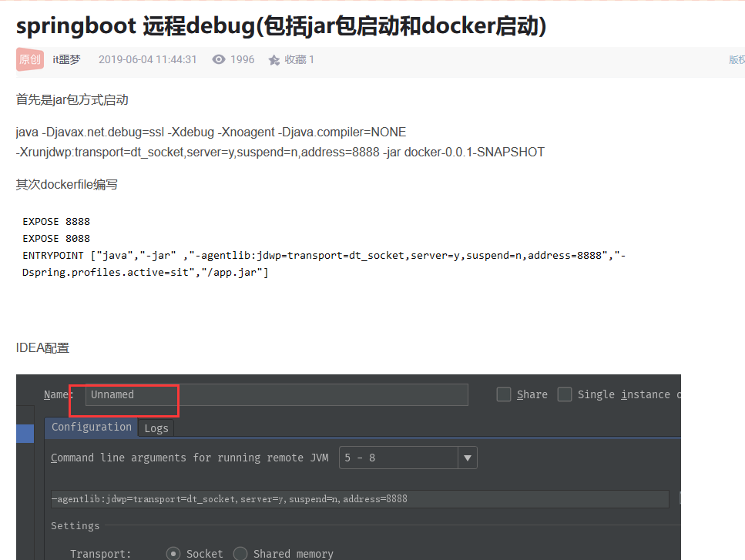Image resolution: width=745 pixels, height=560 pixels.
Task: Click the EXPOSE 8088 code line
Action: tap(56, 239)
